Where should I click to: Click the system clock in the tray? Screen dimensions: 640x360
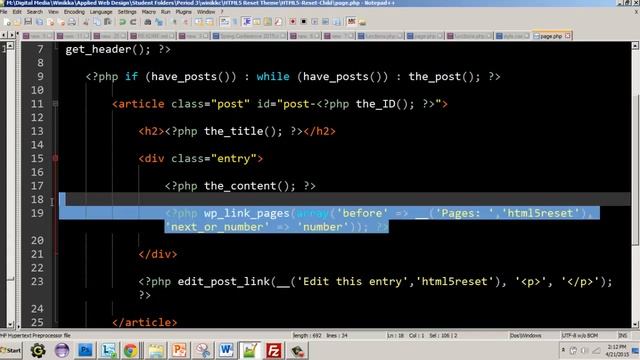(x=617, y=350)
